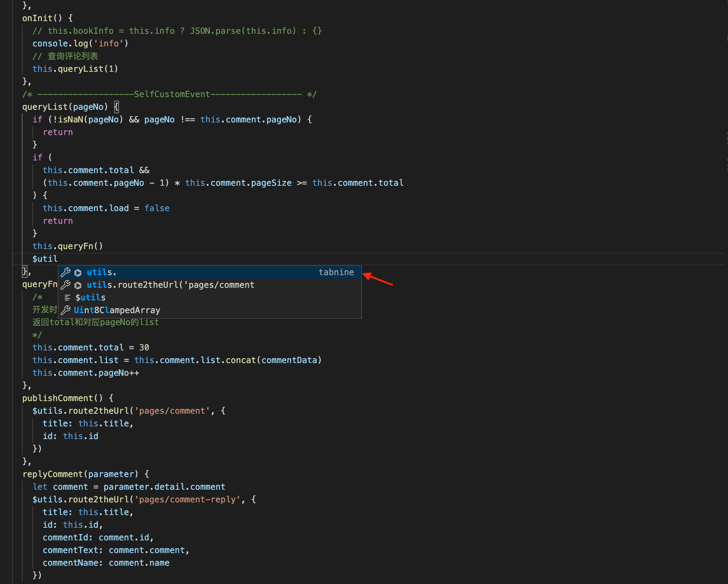Click wrench icon beside route2theUrl suggestion
728x584 pixels.
65,285
